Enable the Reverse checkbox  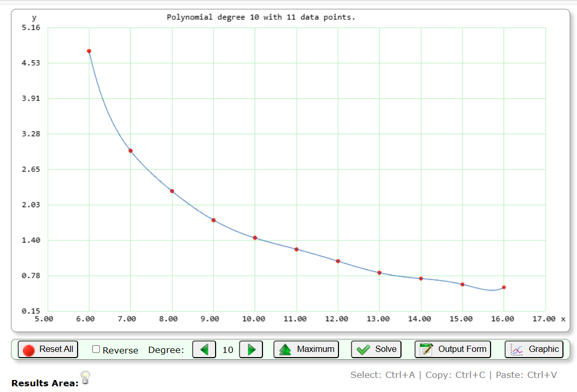point(96,349)
